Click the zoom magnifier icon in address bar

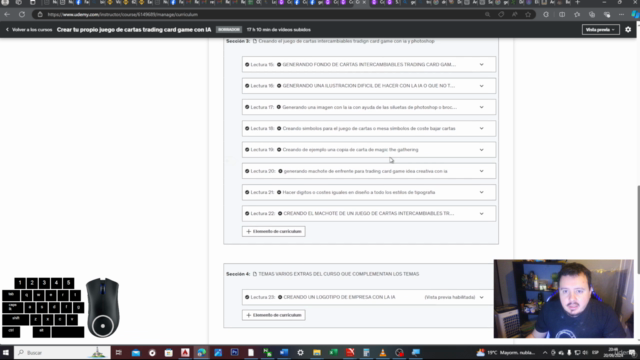pyautogui.click(x=487, y=15)
